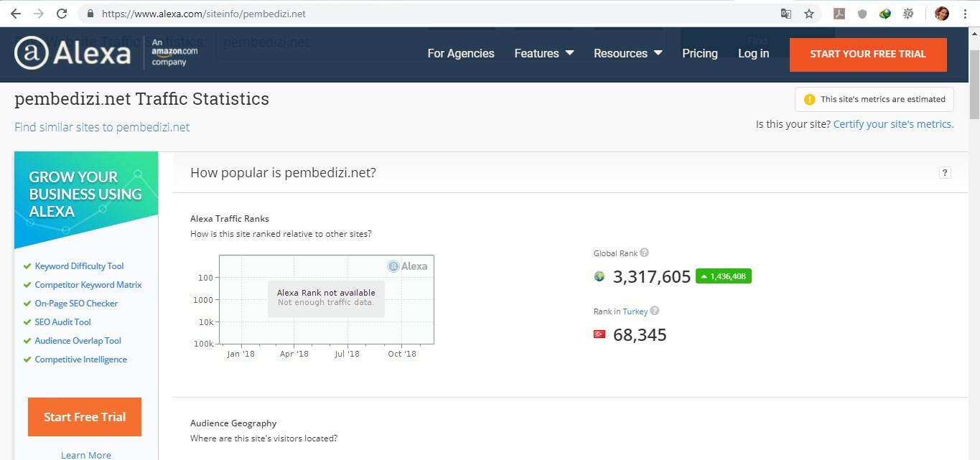Click the Audience Geography heading
This screenshot has height=460, width=980.
233,423
